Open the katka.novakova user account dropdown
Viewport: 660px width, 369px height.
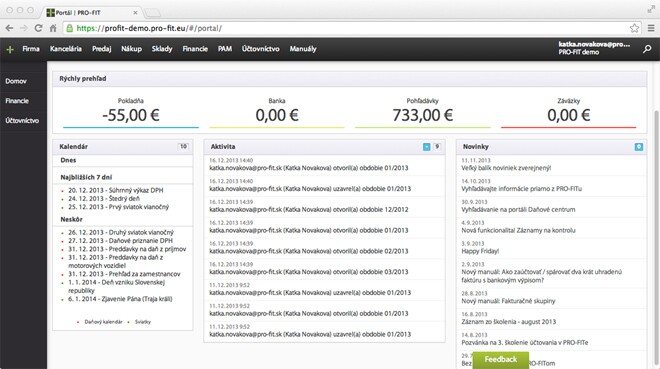(594, 48)
